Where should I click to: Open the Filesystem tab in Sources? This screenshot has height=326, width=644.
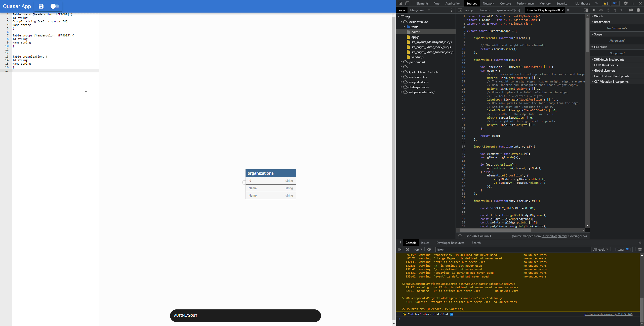tap(417, 10)
